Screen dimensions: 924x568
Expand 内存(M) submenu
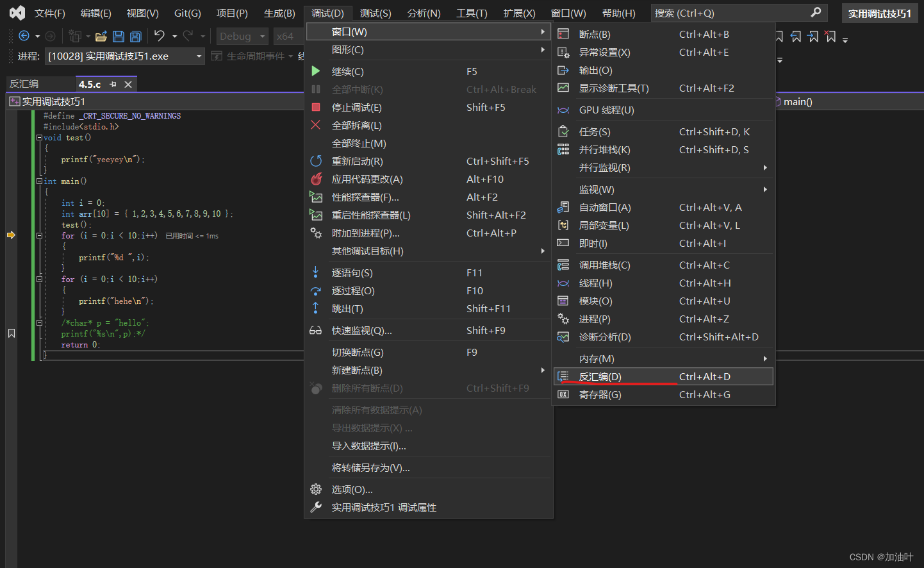click(x=663, y=358)
